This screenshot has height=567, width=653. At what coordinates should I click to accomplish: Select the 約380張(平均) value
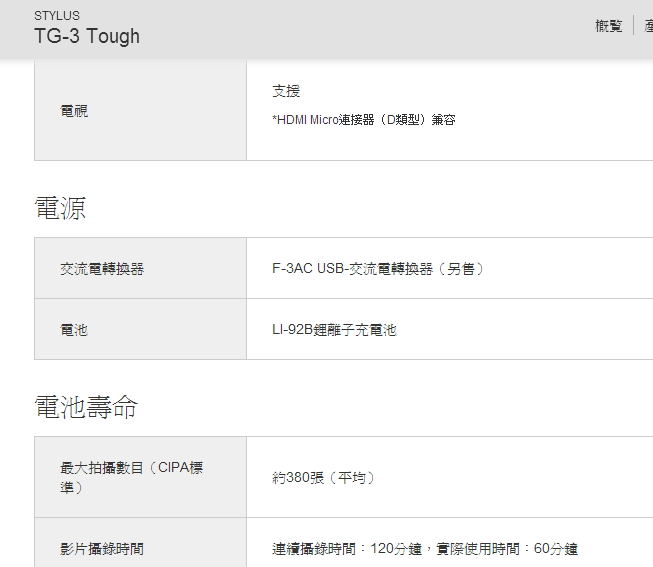coord(324,477)
